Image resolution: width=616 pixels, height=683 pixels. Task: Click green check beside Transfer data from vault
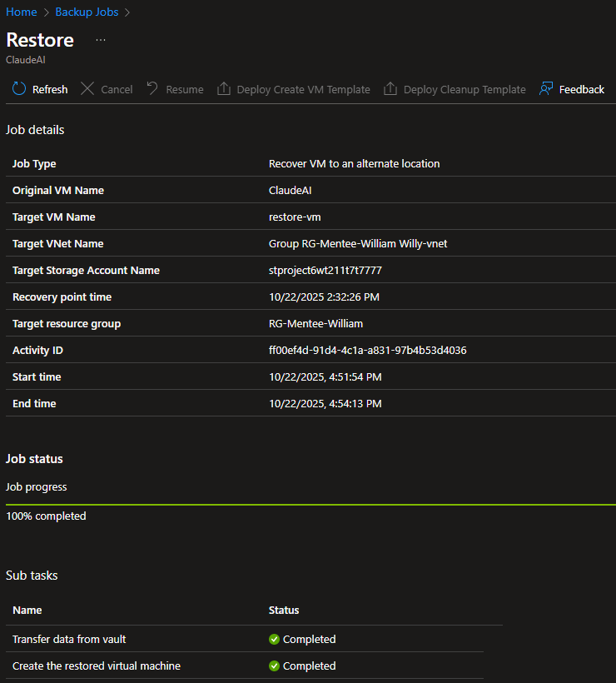tap(274, 640)
